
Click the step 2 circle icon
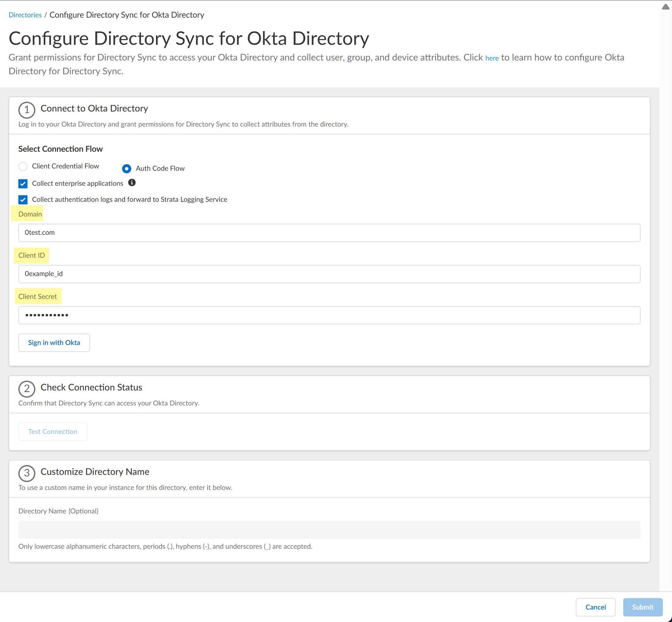27,389
